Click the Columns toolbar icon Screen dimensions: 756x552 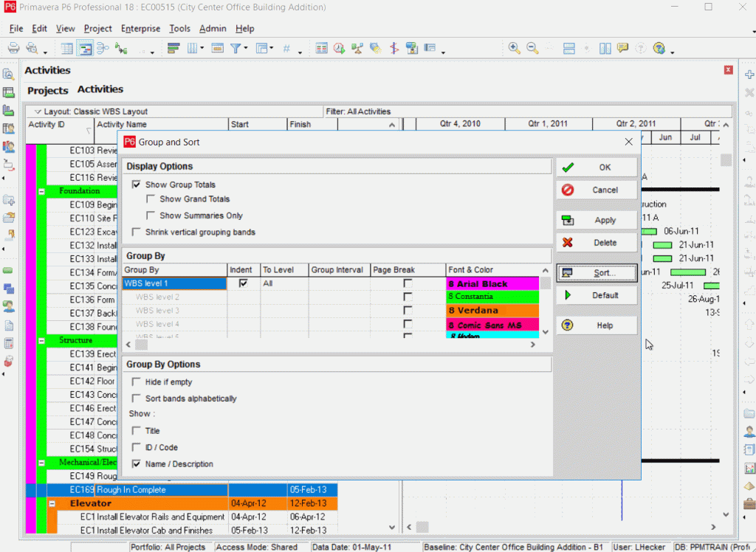click(x=193, y=48)
